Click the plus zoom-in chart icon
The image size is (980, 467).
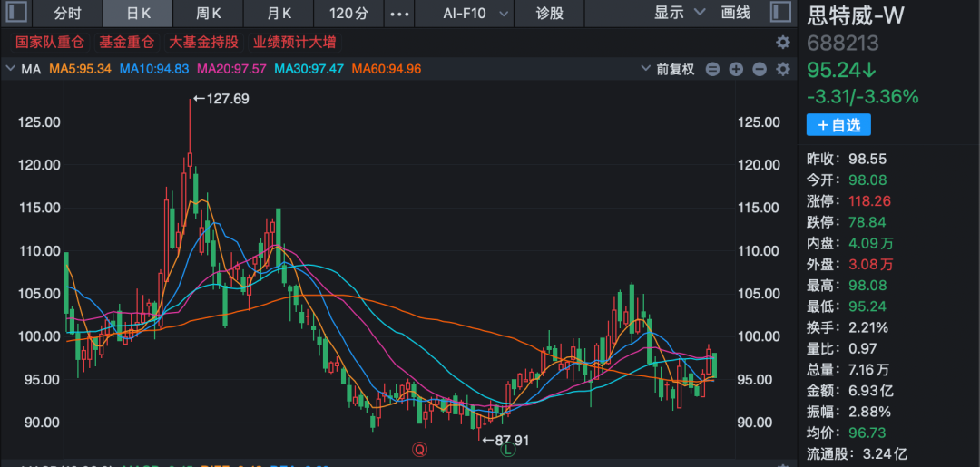click(x=736, y=69)
